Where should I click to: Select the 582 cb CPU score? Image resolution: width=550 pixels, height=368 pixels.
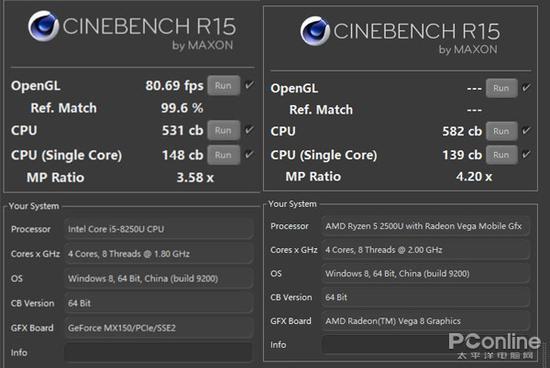pos(462,131)
